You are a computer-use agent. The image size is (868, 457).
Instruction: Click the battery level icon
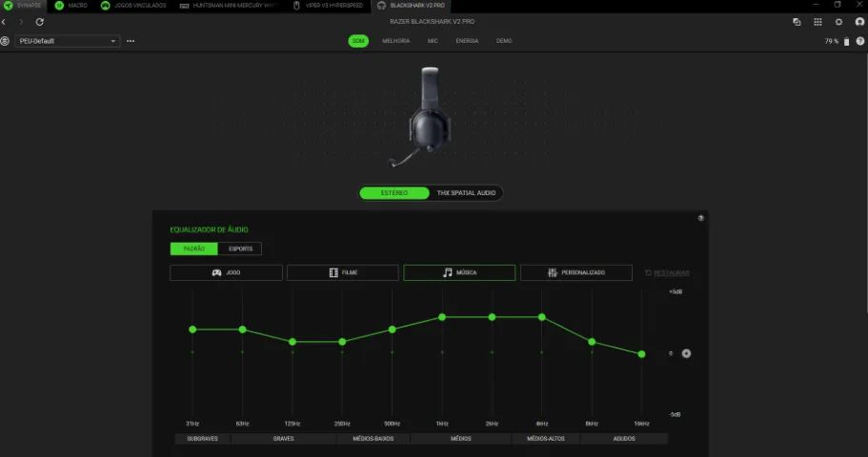click(x=846, y=42)
